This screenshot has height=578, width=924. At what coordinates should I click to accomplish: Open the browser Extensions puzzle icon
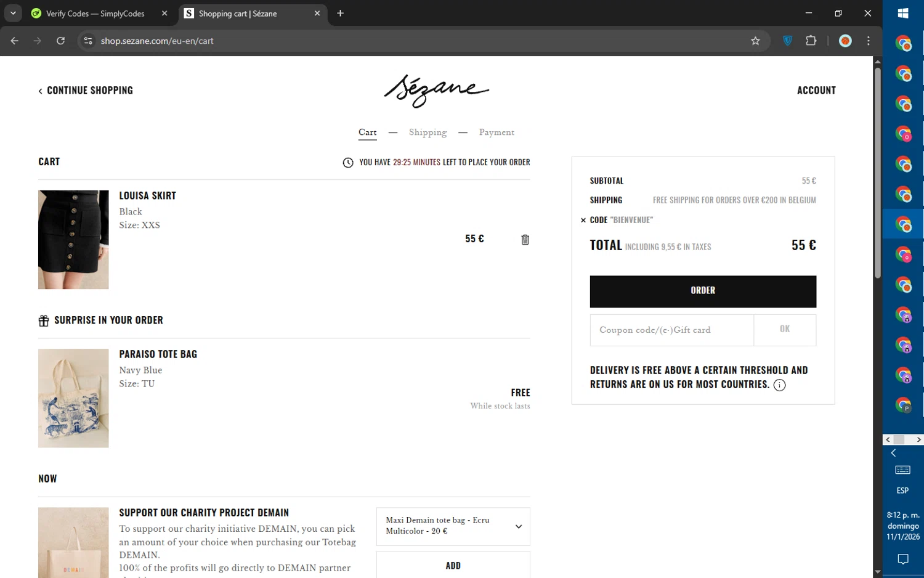point(811,41)
